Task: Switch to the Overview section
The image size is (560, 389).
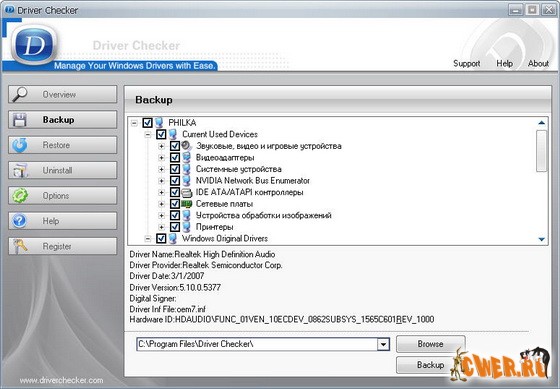Action: 62,94
